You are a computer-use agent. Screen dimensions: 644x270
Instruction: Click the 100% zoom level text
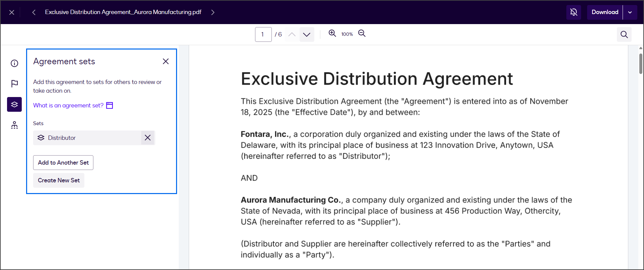pos(347,34)
